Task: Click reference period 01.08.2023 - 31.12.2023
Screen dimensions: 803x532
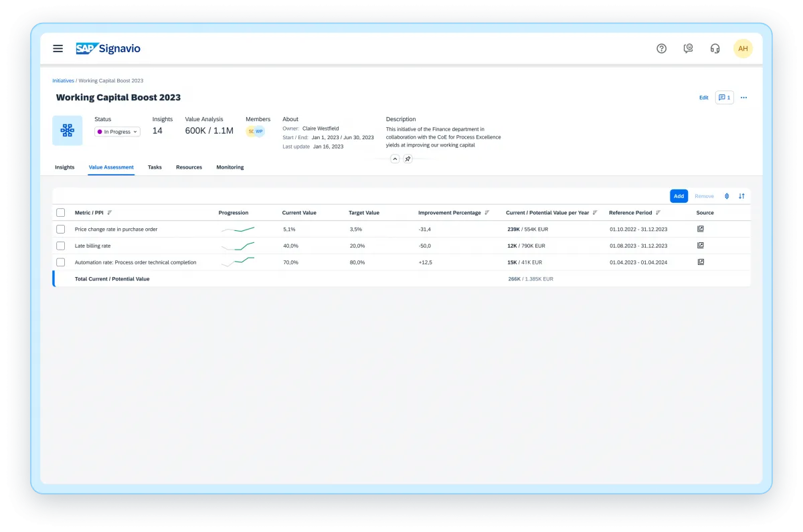Action: click(x=638, y=246)
